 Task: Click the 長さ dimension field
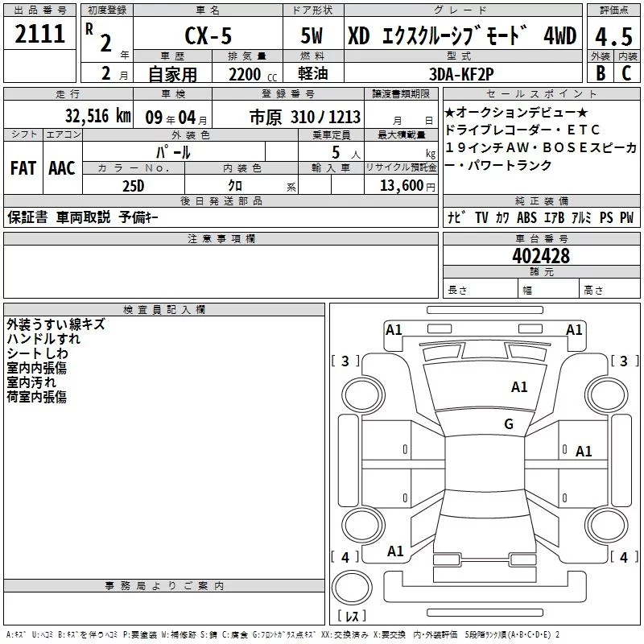[480, 289]
